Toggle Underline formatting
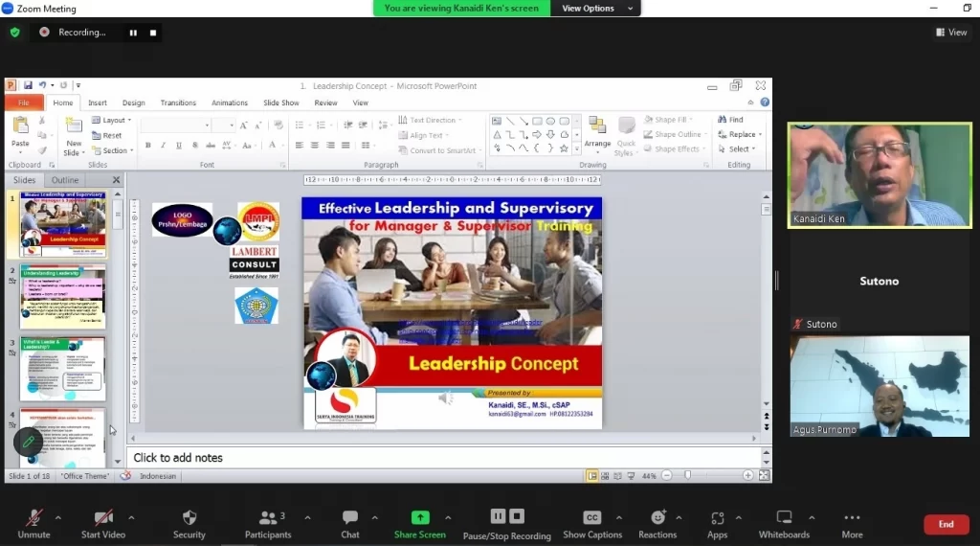The image size is (980, 546). tap(179, 145)
